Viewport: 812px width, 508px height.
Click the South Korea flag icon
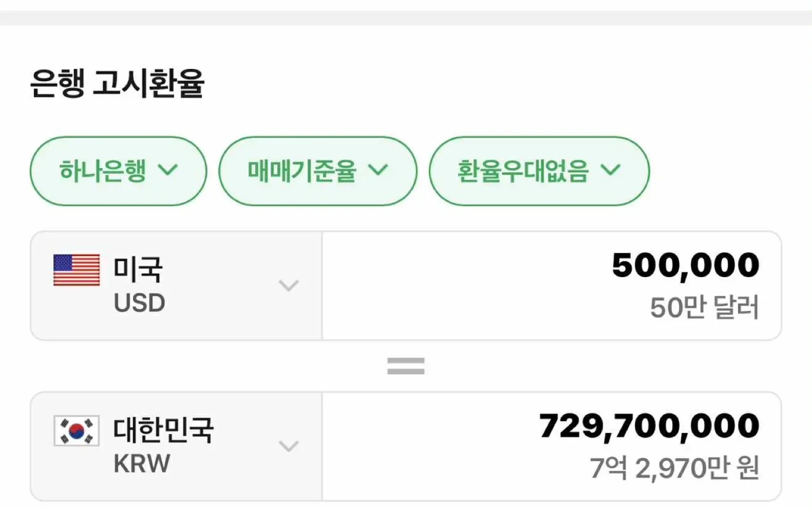[x=76, y=431]
